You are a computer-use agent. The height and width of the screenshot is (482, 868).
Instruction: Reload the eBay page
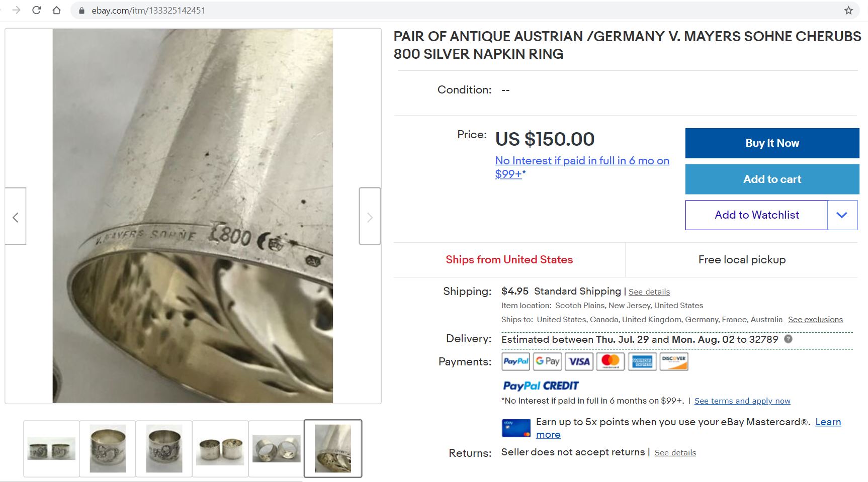[x=36, y=10]
